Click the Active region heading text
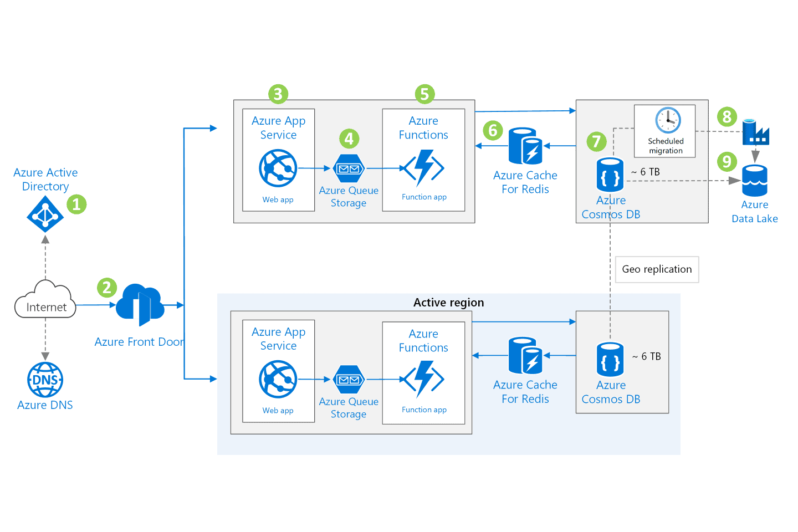Screen dimensions: 798x532 [x=449, y=303]
